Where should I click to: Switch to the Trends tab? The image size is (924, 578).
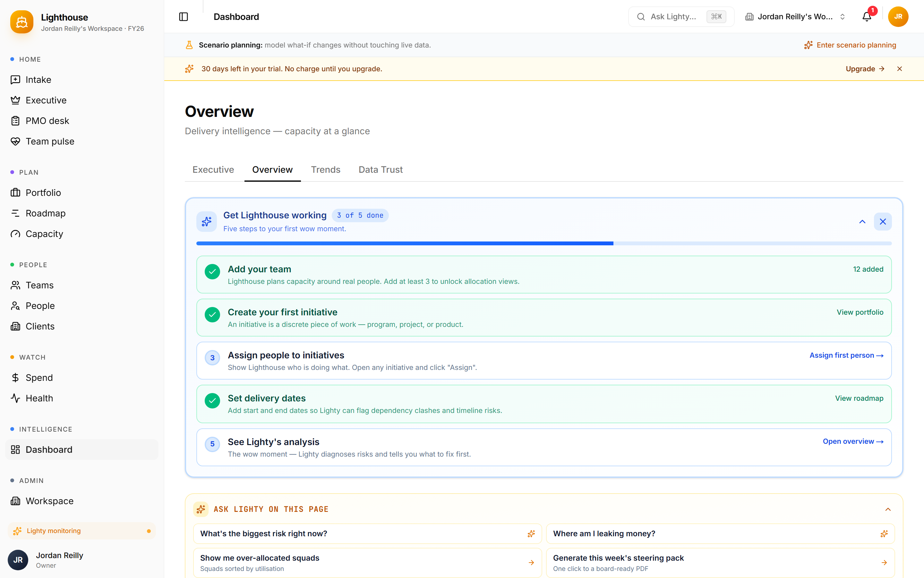(326, 170)
